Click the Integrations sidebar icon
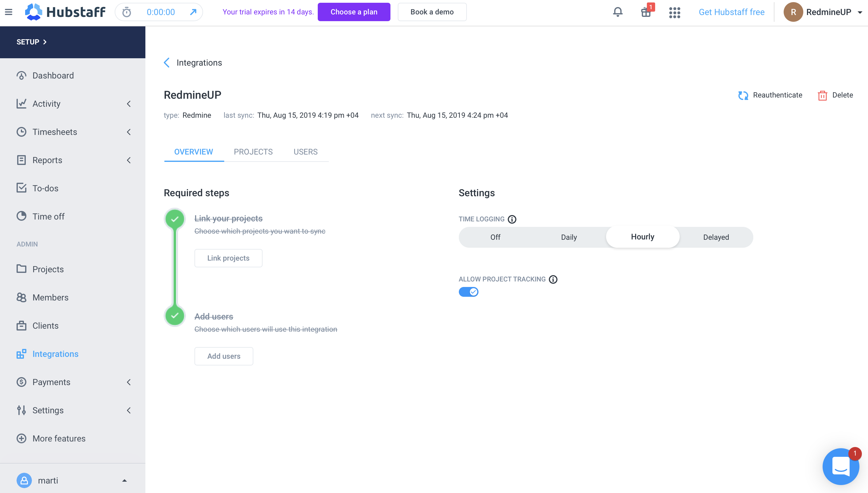This screenshot has height=493, width=868. [x=21, y=354]
